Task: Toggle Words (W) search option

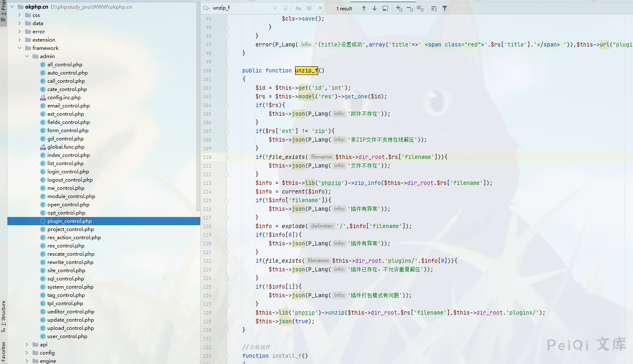Action: pyautogui.click(x=309, y=8)
